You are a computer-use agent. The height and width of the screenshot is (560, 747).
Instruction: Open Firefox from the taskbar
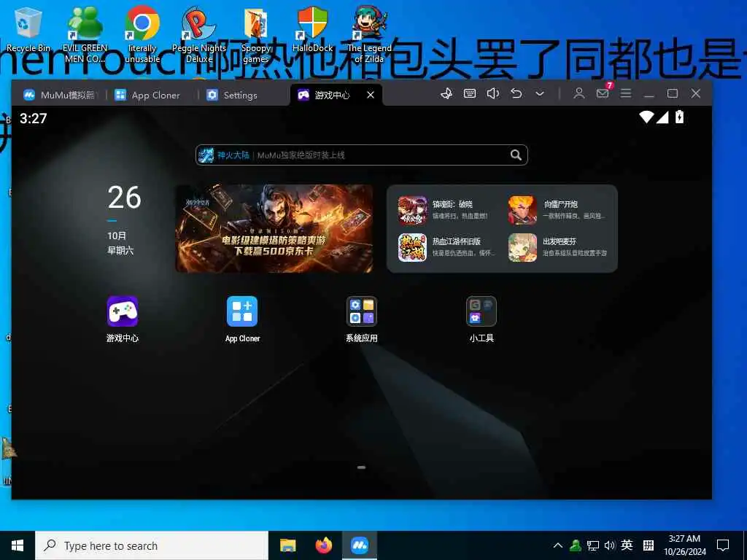324,545
